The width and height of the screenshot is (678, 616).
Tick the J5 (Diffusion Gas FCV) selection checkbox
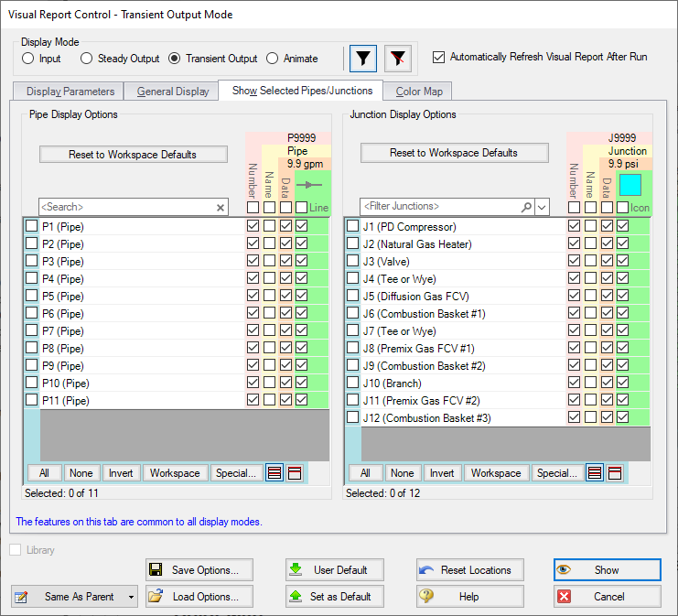click(x=353, y=296)
